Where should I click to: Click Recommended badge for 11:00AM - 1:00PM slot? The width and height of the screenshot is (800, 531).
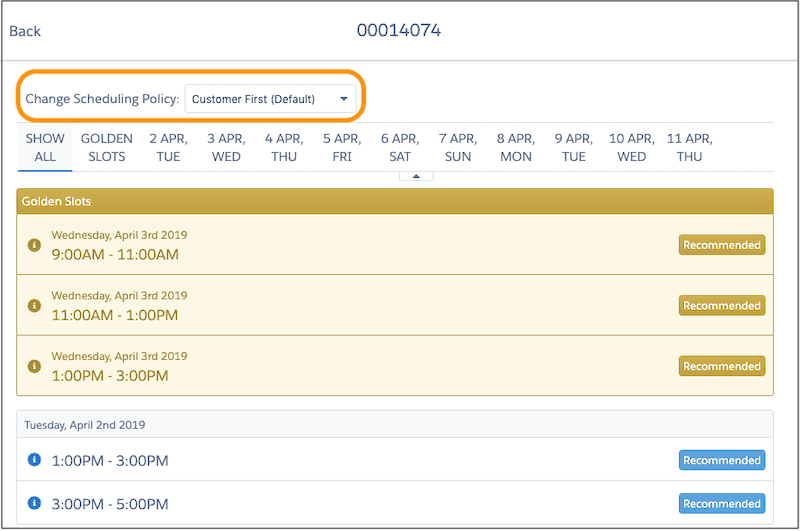click(x=721, y=306)
